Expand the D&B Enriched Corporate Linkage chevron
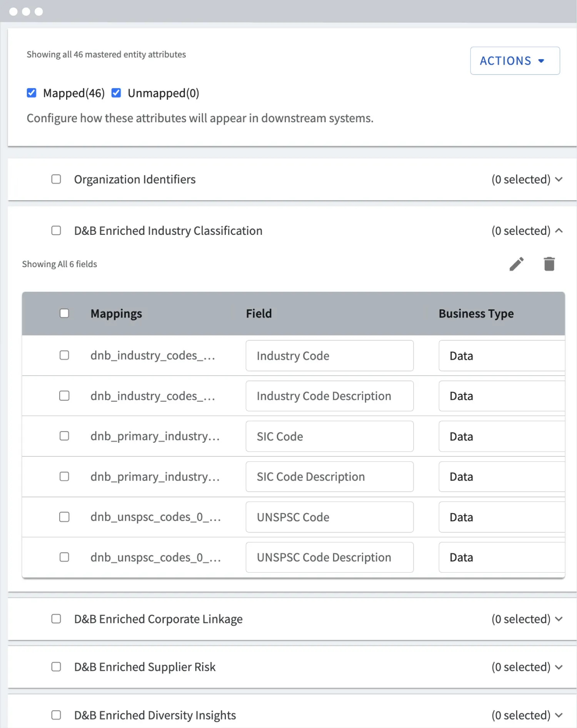Screen dimensions: 577x728 pos(559,619)
